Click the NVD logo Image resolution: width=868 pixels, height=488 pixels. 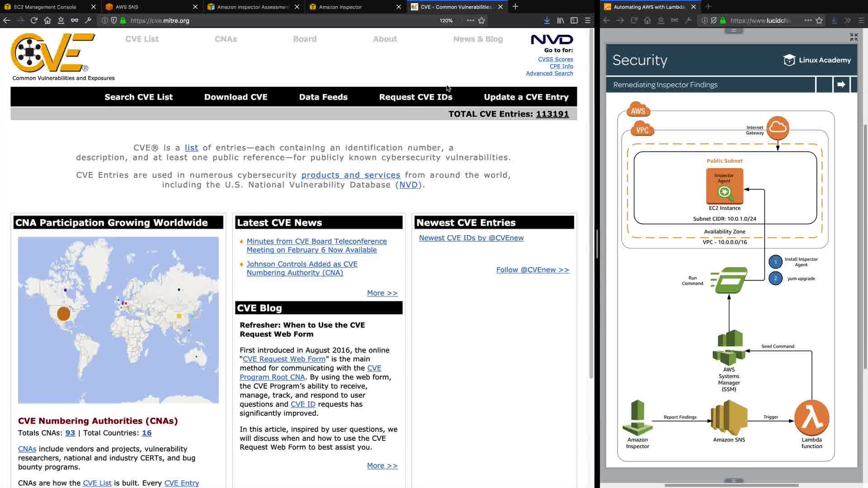coord(552,39)
